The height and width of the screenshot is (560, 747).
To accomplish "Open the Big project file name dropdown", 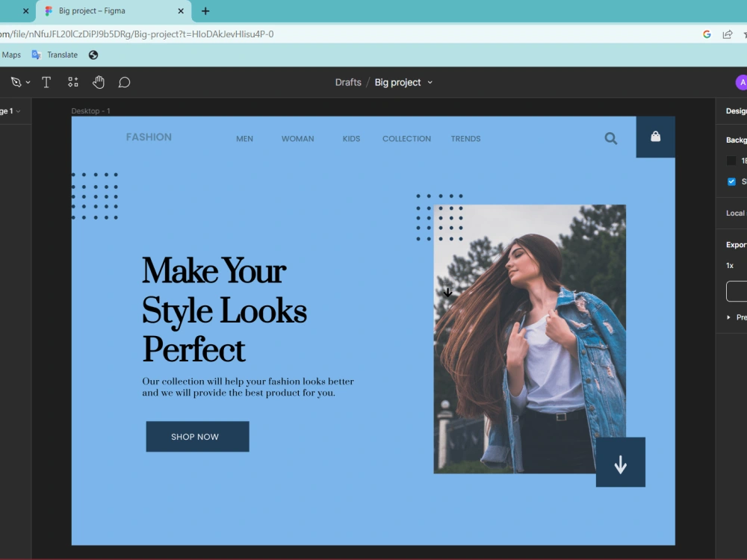I will 430,82.
